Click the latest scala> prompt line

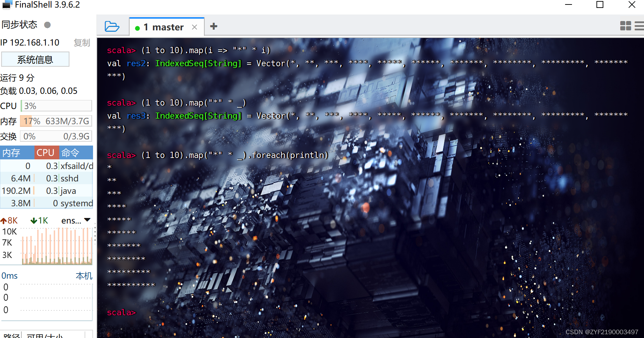point(121,312)
